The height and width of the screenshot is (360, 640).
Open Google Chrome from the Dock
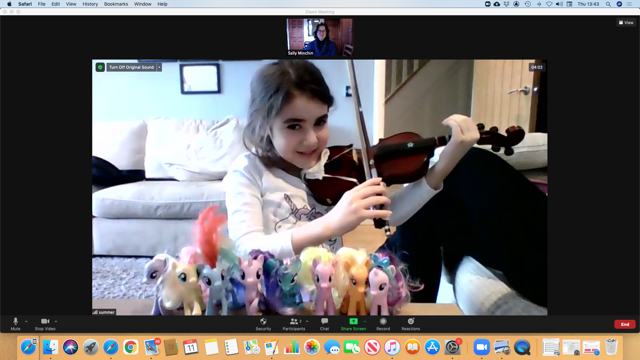click(131, 347)
